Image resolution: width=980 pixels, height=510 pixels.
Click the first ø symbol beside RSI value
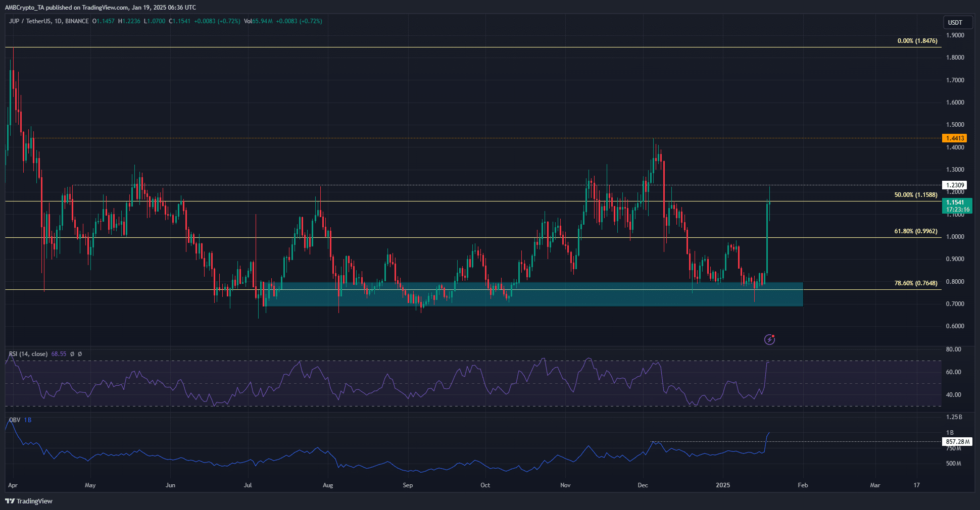(72, 354)
